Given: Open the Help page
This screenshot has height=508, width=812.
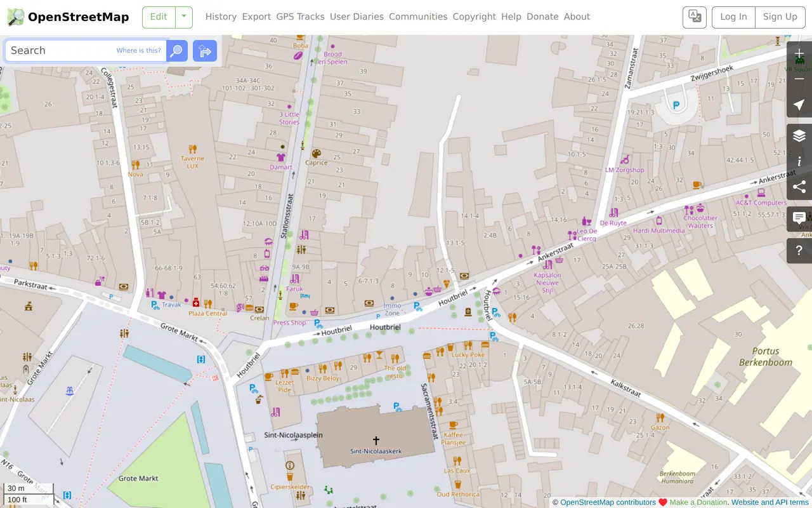Looking at the screenshot, I should coord(511,17).
